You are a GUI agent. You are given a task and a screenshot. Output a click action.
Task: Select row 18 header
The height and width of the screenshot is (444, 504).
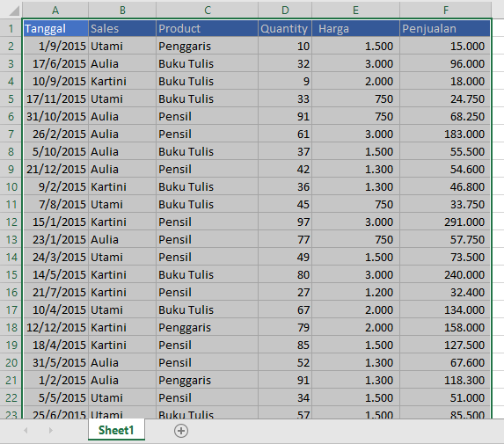pyautogui.click(x=11, y=327)
